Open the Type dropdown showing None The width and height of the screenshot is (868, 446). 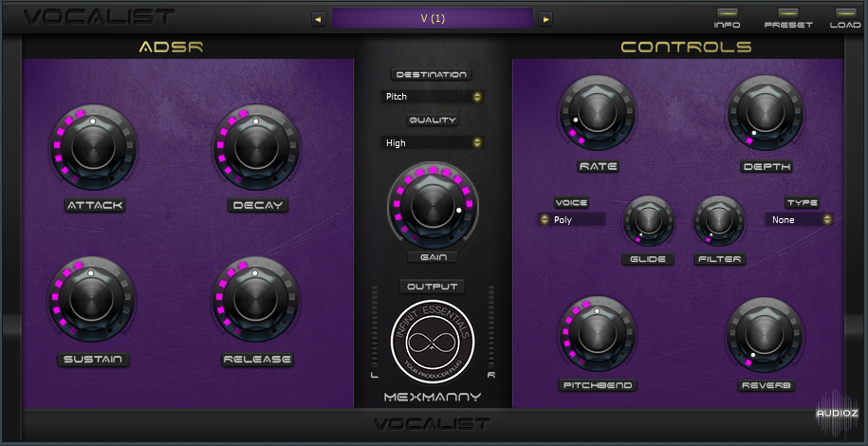pos(800,220)
